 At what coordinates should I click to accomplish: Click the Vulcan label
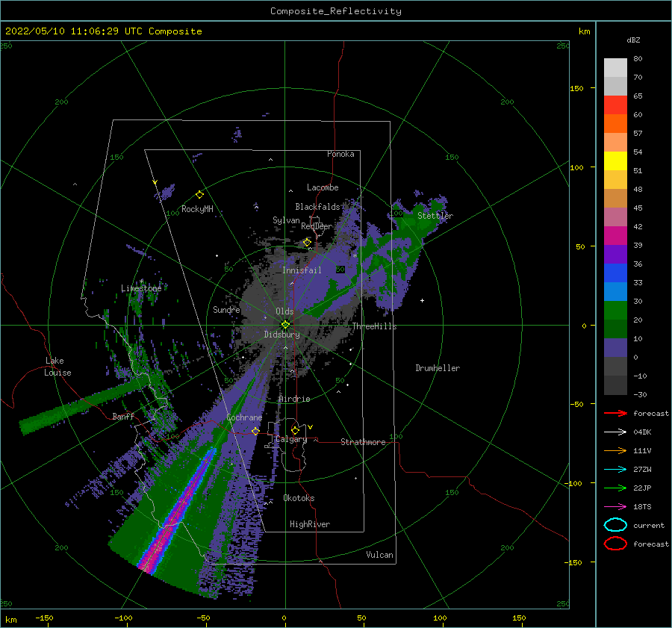[380, 555]
